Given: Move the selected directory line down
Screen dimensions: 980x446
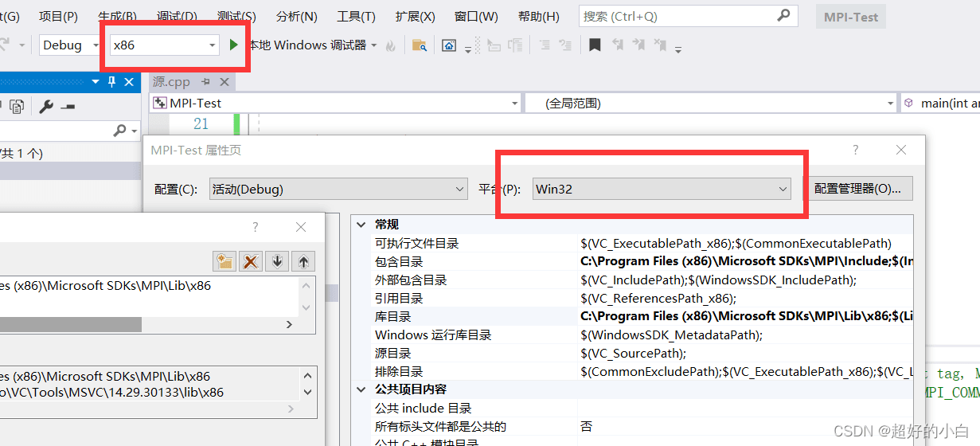Looking at the screenshot, I should (x=277, y=261).
